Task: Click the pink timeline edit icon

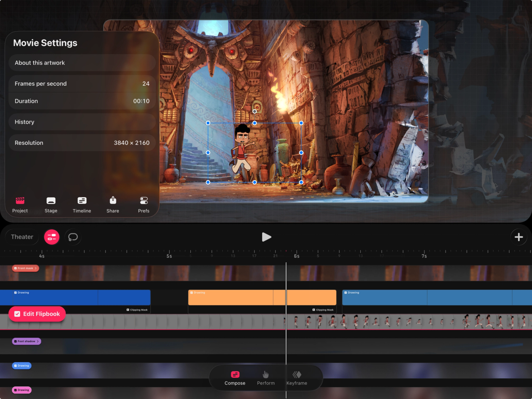Action: (52, 237)
